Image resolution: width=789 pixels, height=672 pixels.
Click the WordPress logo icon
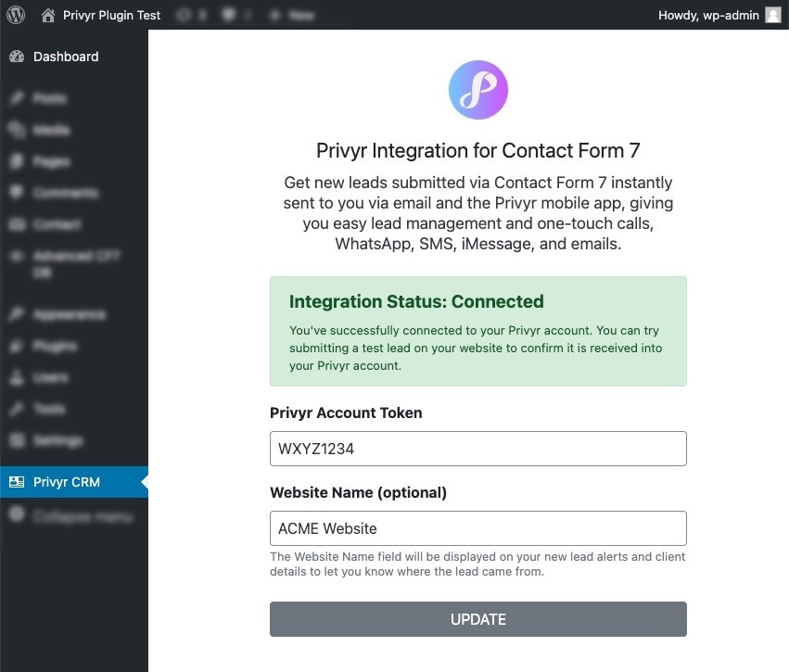(x=16, y=15)
